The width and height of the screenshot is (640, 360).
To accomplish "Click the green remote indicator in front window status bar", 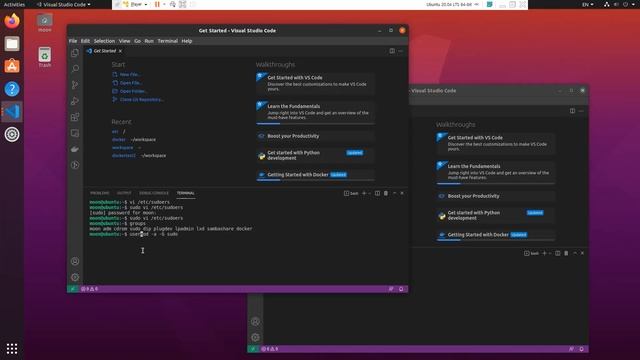I will click(x=73, y=289).
